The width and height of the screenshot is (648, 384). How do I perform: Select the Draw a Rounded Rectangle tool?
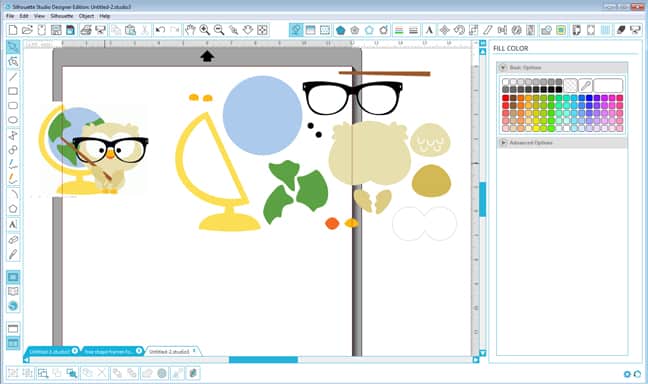coord(13,105)
